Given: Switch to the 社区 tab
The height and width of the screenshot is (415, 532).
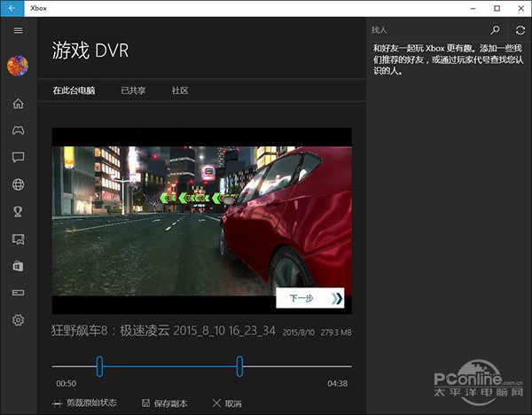Looking at the screenshot, I should click(x=180, y=90).
